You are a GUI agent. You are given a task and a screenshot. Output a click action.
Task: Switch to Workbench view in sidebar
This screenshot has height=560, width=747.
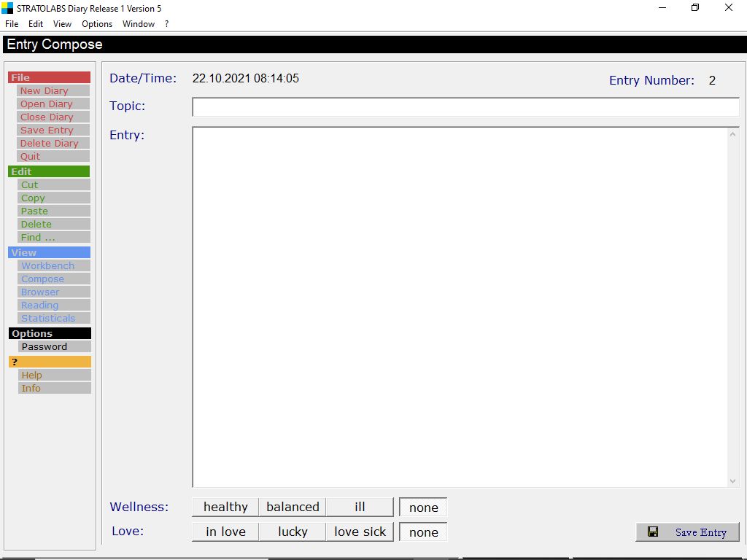click(54, 265)
